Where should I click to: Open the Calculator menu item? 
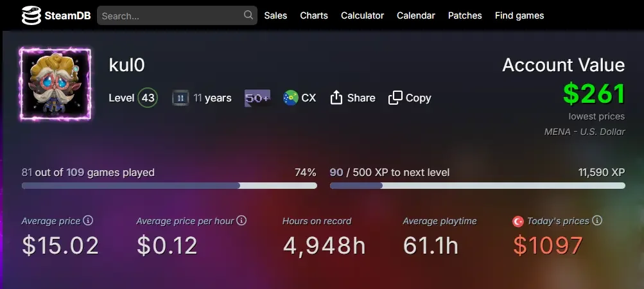[362, 15]
